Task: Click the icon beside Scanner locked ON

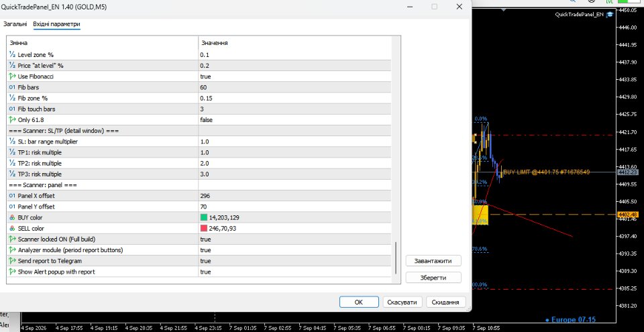Action: [x=12, y=239]
